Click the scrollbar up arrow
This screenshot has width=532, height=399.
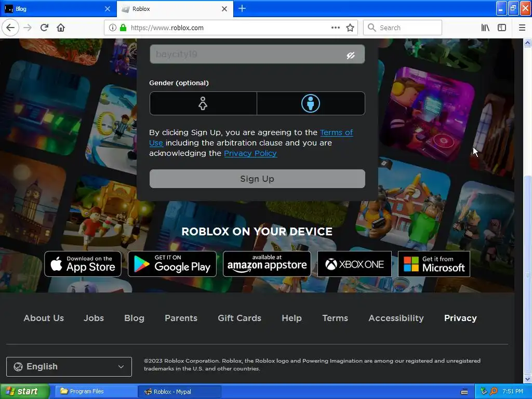pos(527,43)
